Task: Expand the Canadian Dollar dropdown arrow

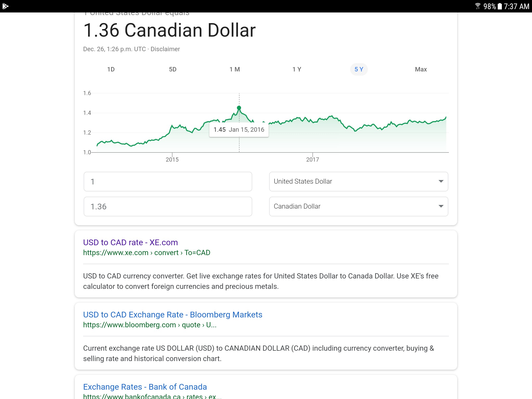Action: [441, 206]
